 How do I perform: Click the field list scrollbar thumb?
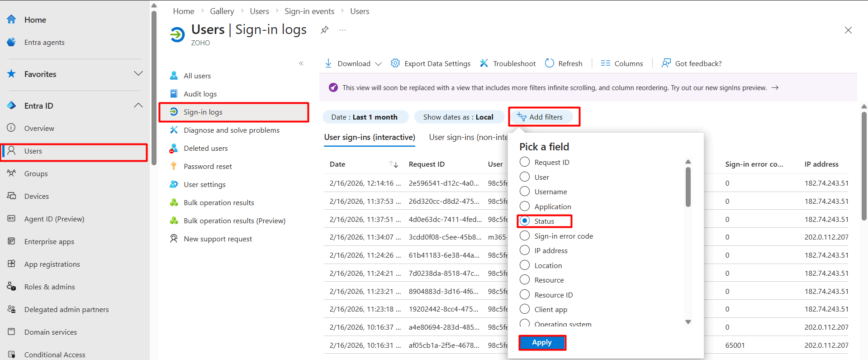[688, 187]
